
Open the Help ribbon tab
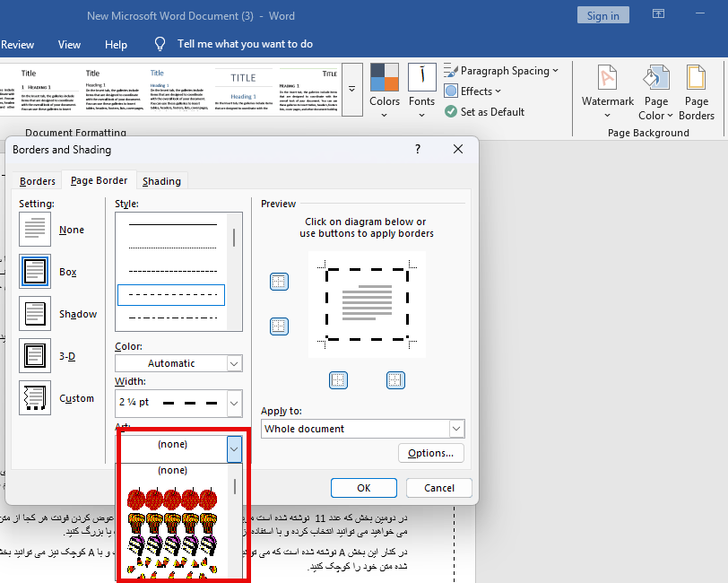pyautogui.click(x=116, y=45)
